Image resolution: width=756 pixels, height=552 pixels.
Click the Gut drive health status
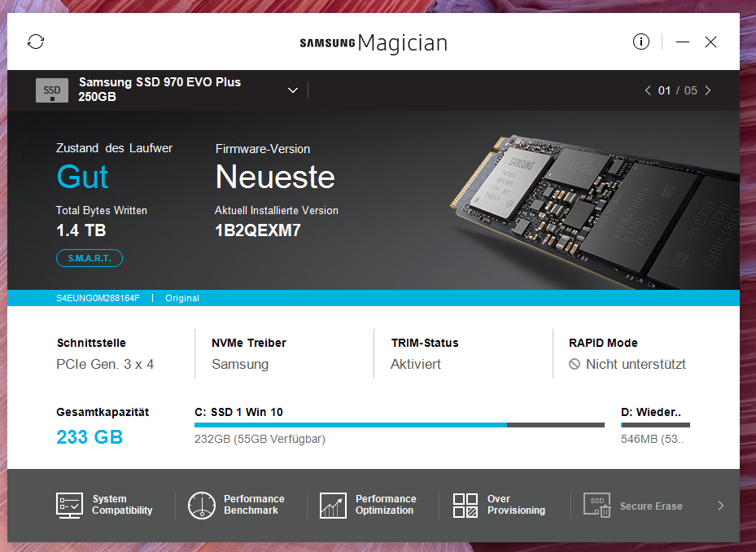click(x=82, y=177)
